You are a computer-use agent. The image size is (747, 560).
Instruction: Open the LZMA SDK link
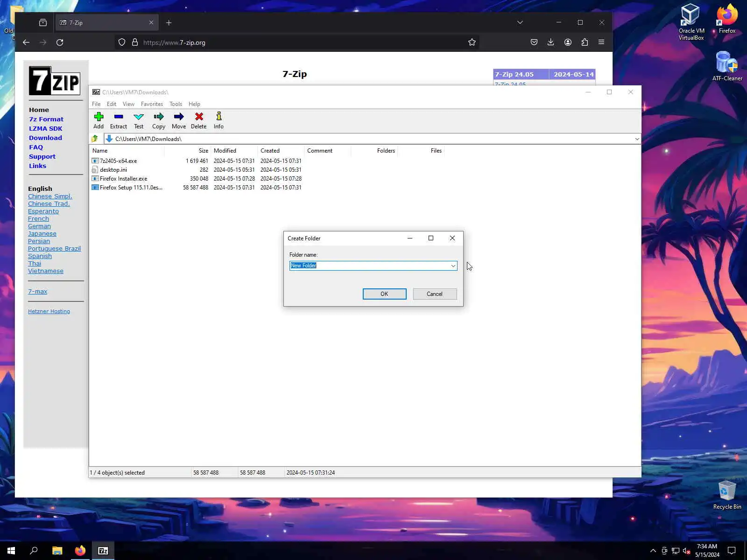click(46, 128)
